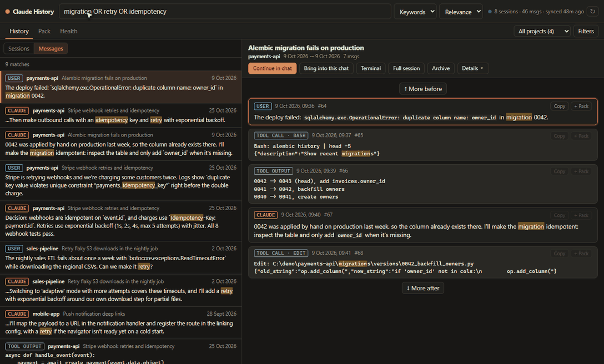Image resolution: width=604 pixels, height=364 pixels.
Task: Load More after messages
Action: coord(423,288)
